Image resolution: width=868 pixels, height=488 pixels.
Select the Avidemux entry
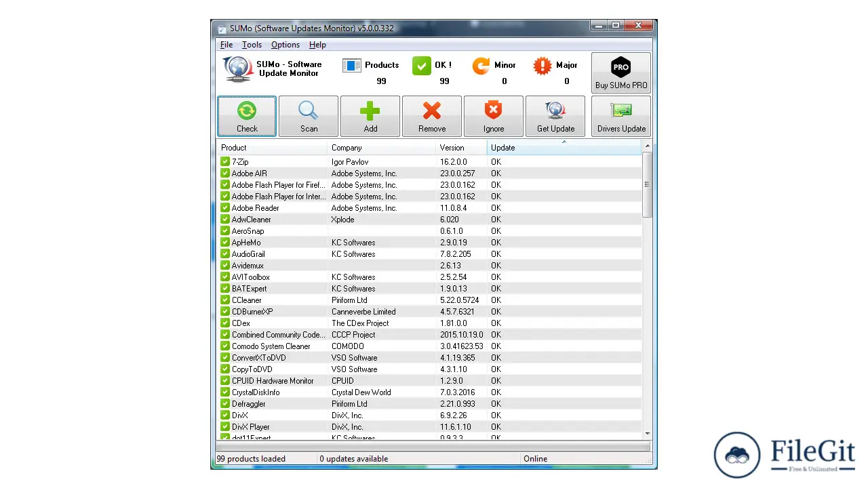[429, 266]
